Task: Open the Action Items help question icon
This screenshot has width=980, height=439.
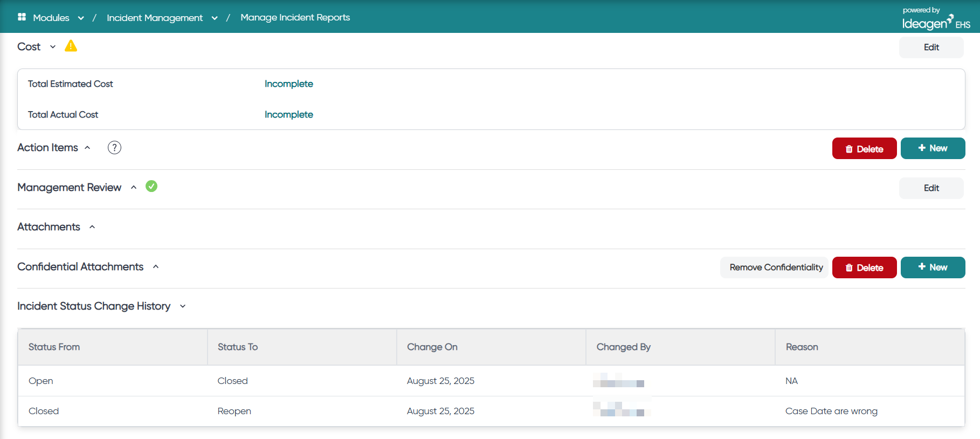Action: tap(114, 148)
